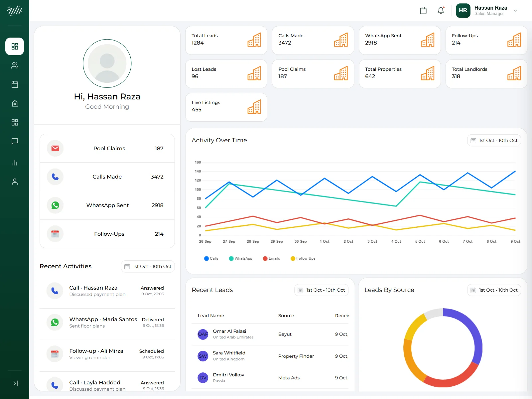
Task: Open the Total Landlords stat card
Action: coord(486,74)
